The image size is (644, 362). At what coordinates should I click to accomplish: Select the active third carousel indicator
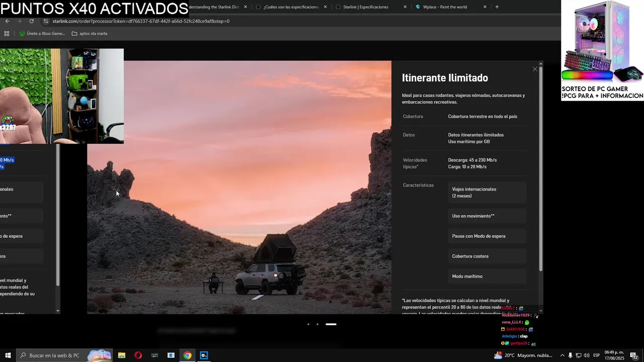pos(331,324)
